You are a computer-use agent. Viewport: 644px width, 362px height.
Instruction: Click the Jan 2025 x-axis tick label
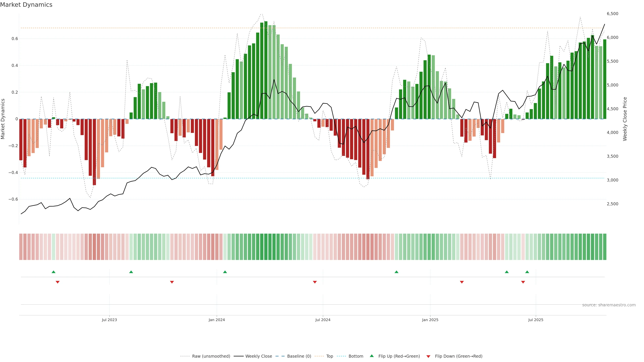point(430,320)
